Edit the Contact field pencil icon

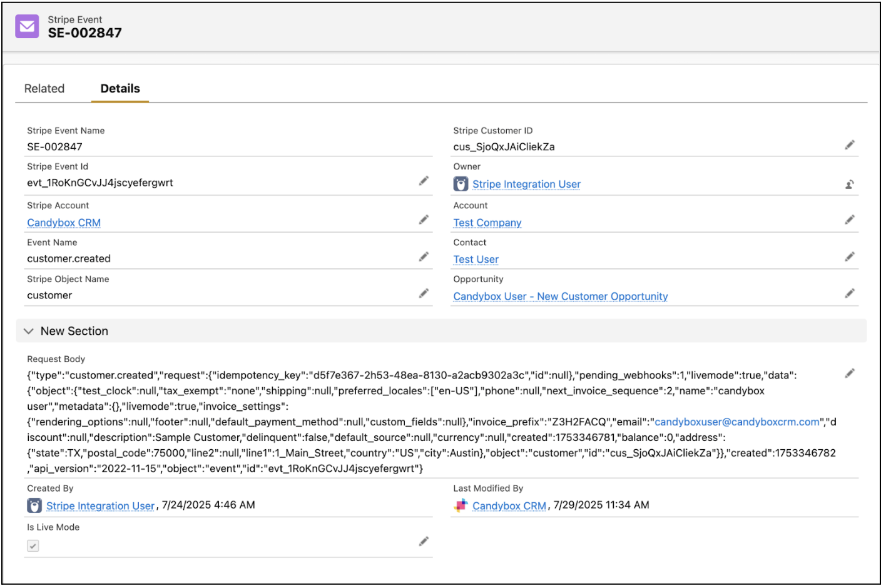[849, 256]
